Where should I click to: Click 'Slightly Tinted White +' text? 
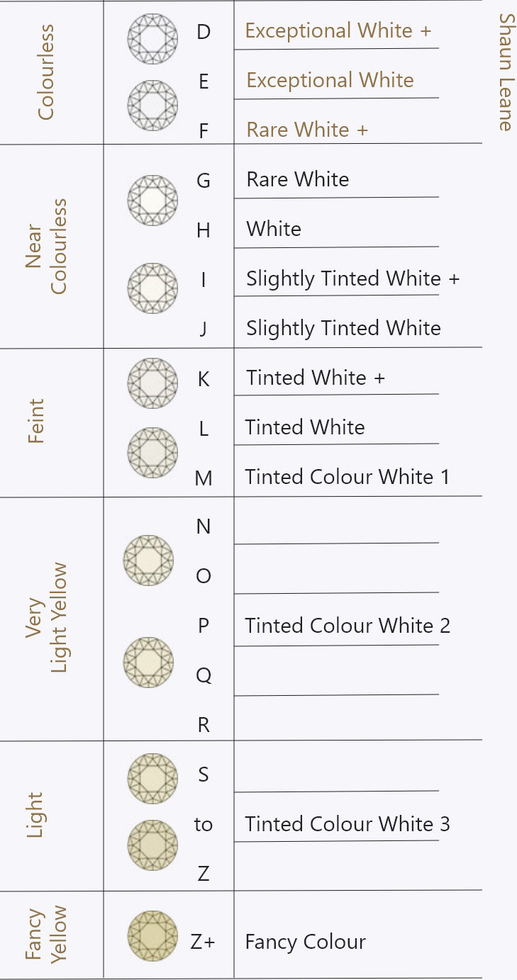point(352,278)
